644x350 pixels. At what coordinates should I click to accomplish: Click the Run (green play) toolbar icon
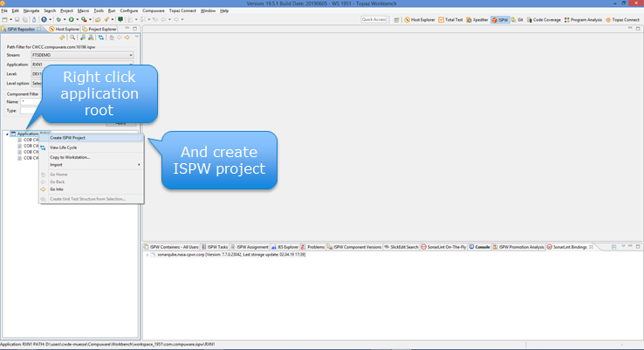tap(71, 20)
